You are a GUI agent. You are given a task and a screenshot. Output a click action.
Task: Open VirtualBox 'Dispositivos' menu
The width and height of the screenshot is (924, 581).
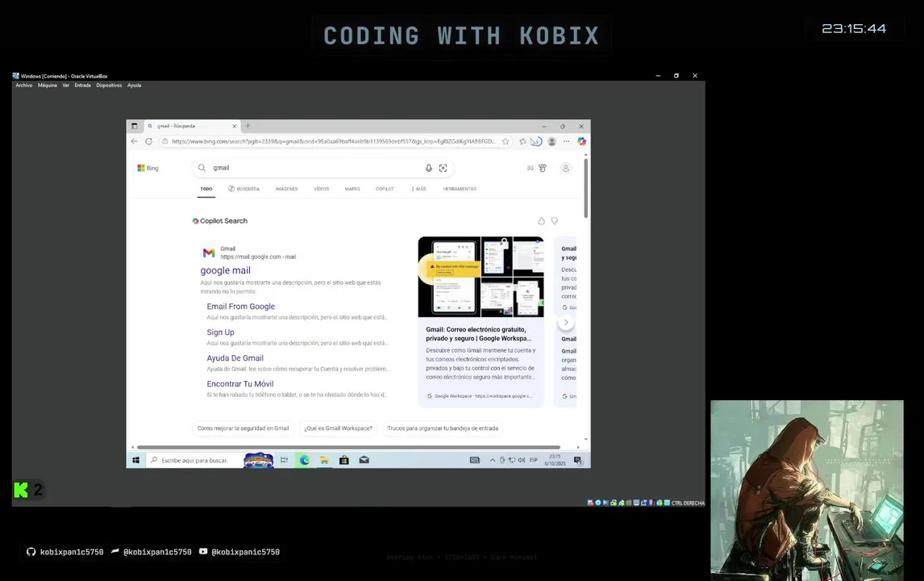(x=109, y=86)
